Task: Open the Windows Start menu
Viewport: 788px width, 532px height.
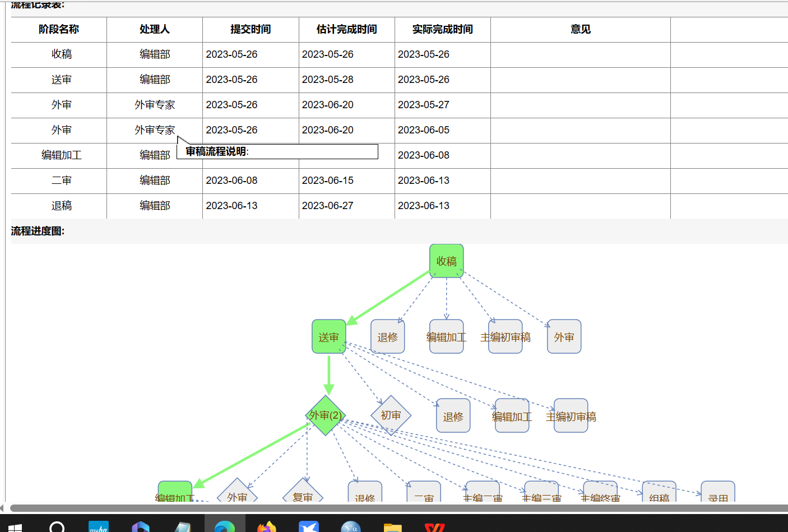Action: pos(15,527)
